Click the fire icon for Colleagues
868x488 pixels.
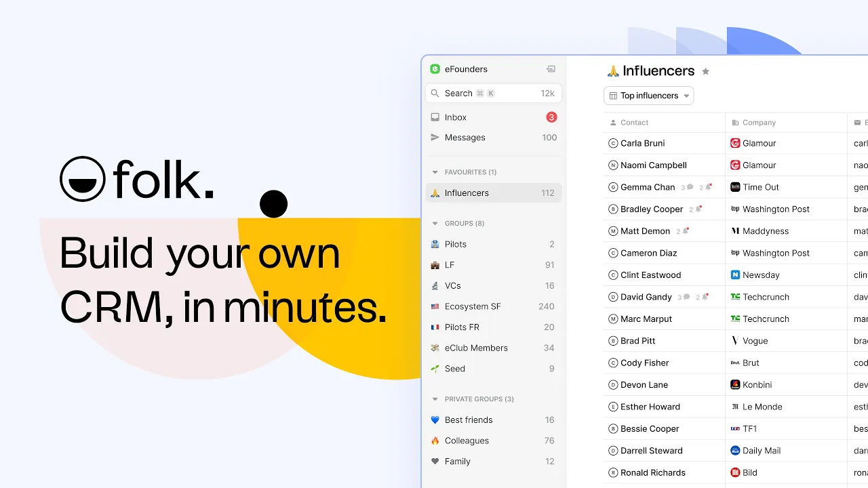pyautogui.click(x=435, y=441)
